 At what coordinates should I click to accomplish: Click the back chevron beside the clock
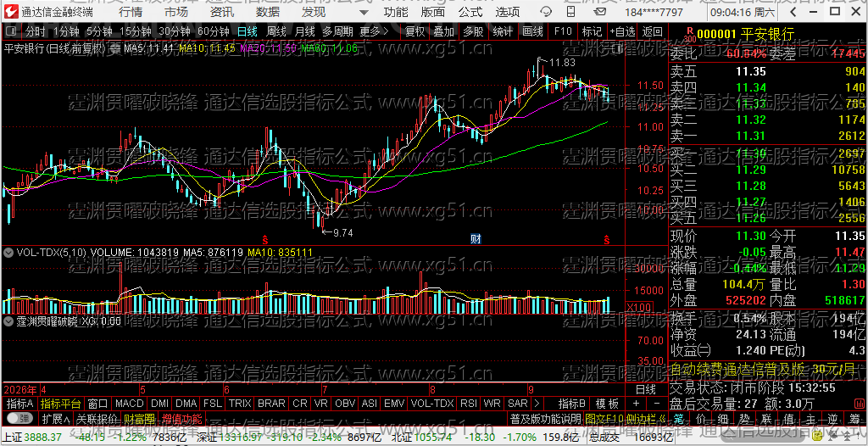[793, 12]
